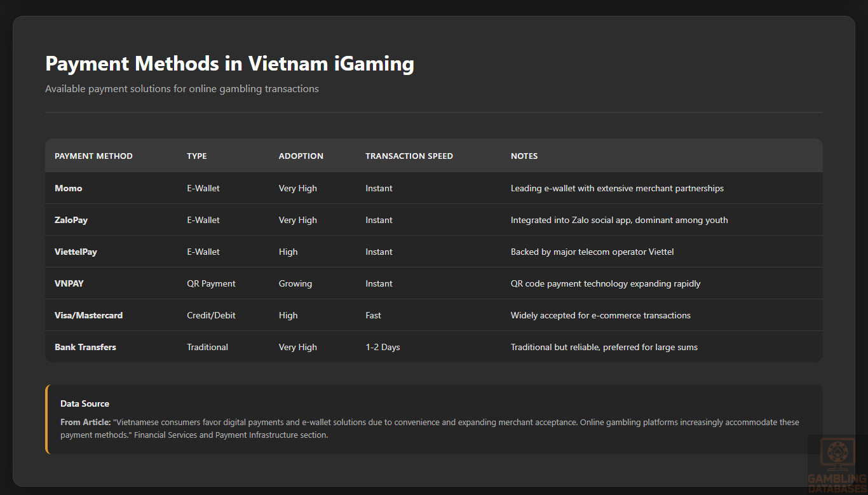Image resolution: width=868 pixels, height=495 pixels.
Task: Click the Notes column header
Action: (x=524, y=156)
